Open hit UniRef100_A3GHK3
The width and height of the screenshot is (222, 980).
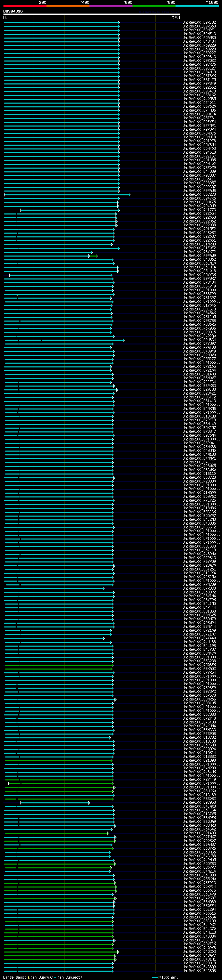coord(199,825)
